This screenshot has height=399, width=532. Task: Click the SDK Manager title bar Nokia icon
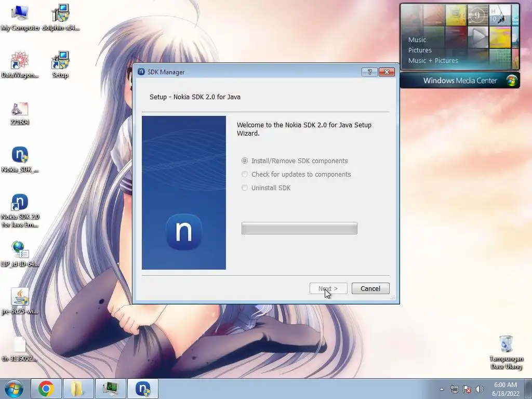(x=141, y=72)
